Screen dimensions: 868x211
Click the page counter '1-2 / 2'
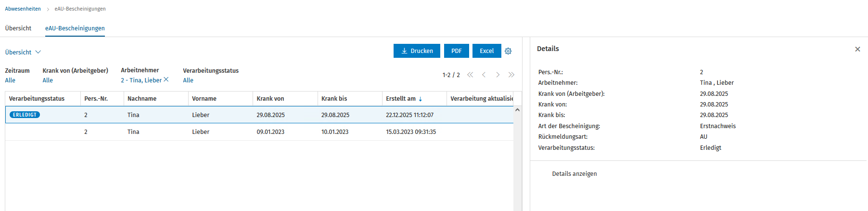pos(451,75)
